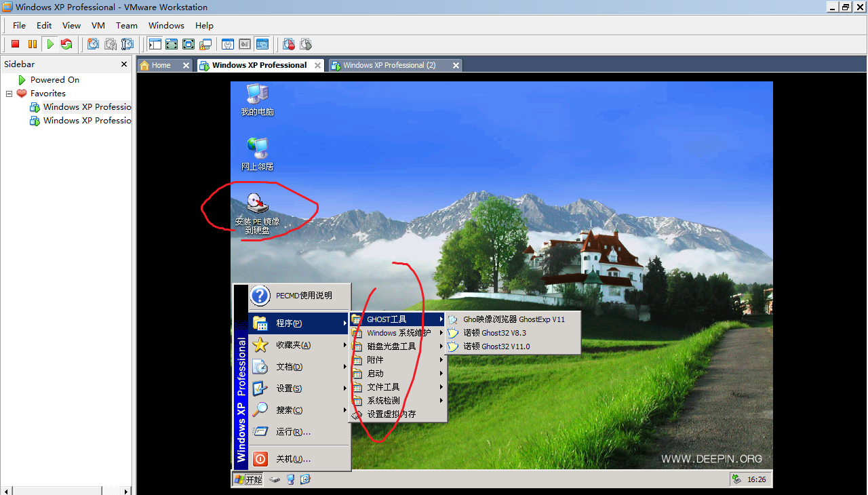The height and width of the screenshot is (495, 868).
Task: Open the Team menu
Action: click(127, 25)
